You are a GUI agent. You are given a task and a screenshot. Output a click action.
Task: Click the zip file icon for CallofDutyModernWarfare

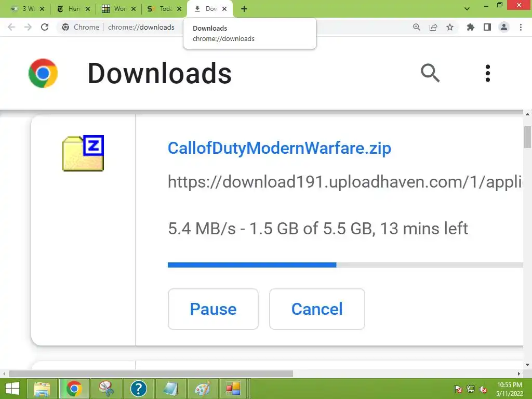pos(83,153)
